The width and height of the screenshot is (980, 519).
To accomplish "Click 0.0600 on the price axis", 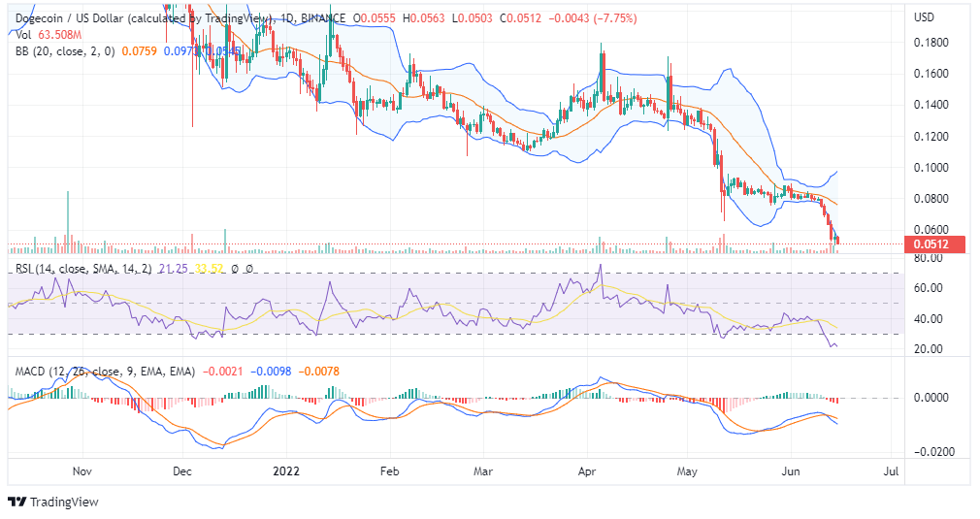I will click(x=931, y=229).
